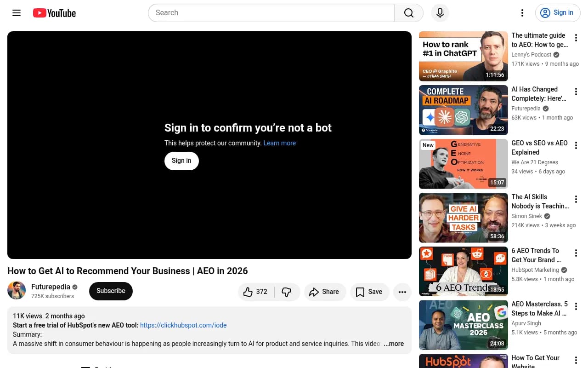Open options for 'AI Has Changed Completely'
The height and width of the screenshot is (368, 588).
point(576,92)
